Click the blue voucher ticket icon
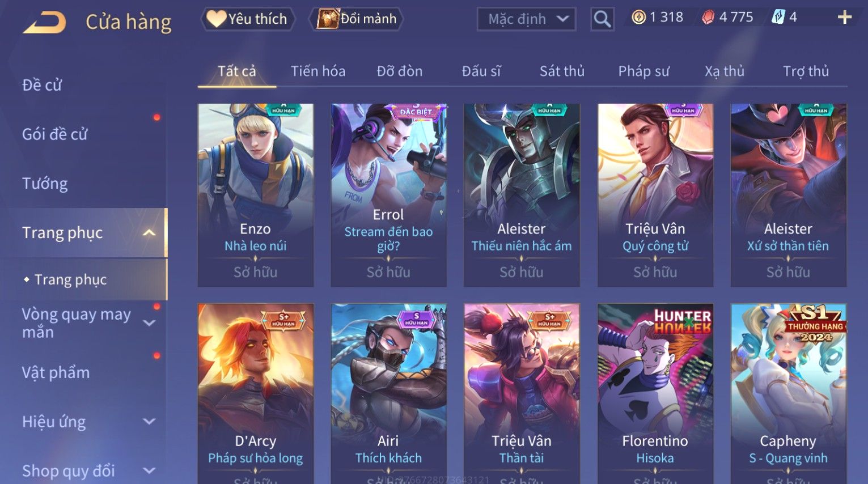 (778, 18)
